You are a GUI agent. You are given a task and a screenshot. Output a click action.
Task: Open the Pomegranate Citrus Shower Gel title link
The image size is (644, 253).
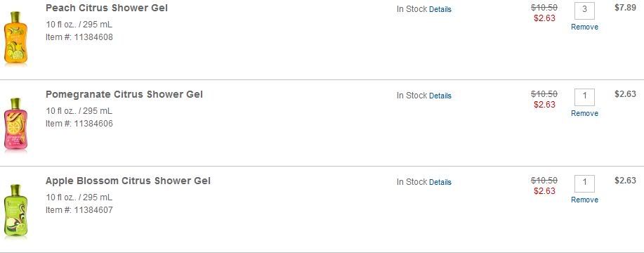[124, 94]
